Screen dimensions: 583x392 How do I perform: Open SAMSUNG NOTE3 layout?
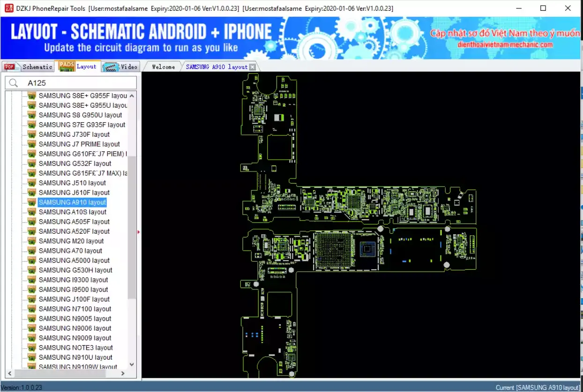point(76,348)
